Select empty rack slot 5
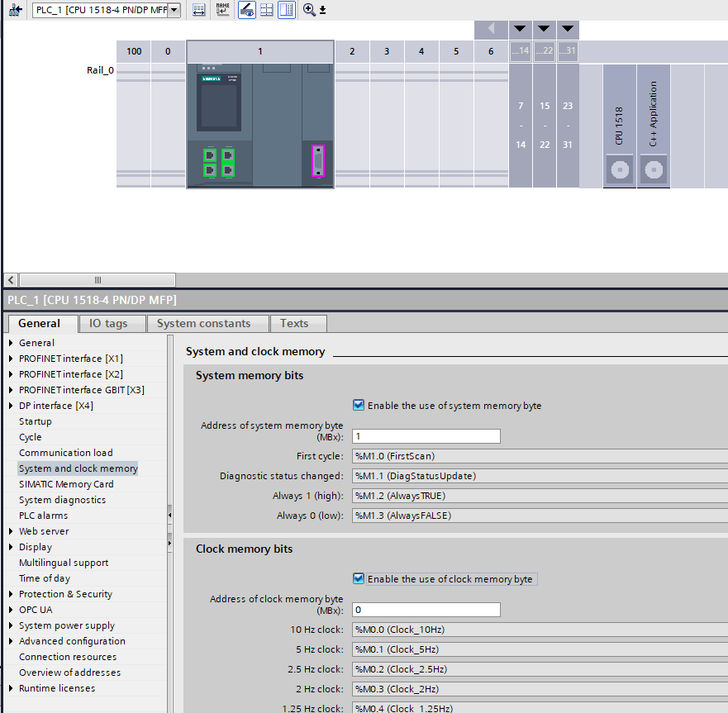728x713 pixels. (x=456, y=126)
